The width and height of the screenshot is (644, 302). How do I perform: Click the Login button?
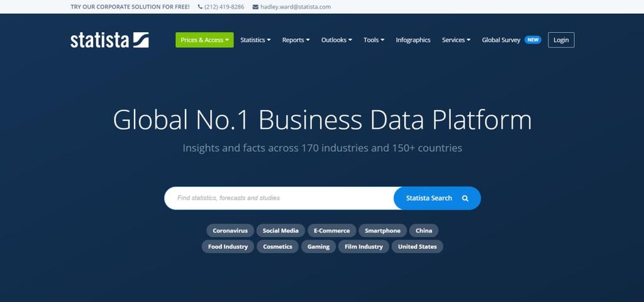[x=561, y=40]
